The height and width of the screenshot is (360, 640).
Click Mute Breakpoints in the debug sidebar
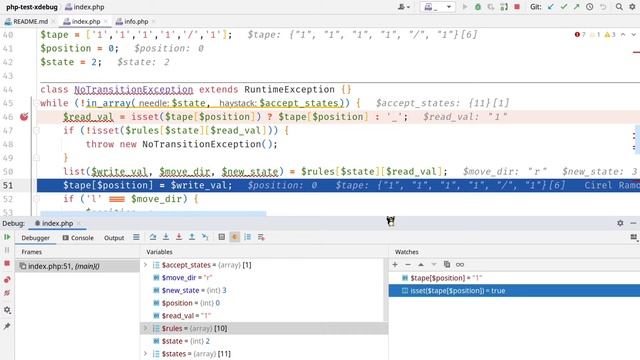[x=7, y=293]
